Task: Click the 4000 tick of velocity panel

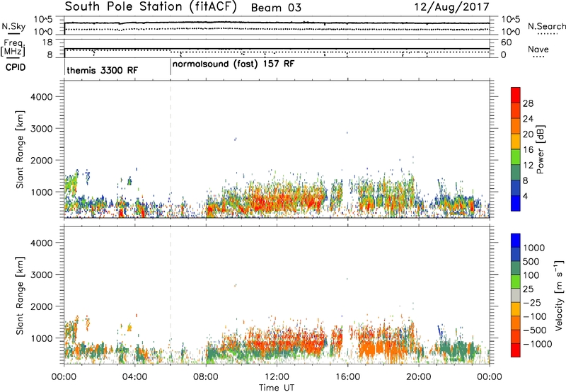Action: coord(41,243)
